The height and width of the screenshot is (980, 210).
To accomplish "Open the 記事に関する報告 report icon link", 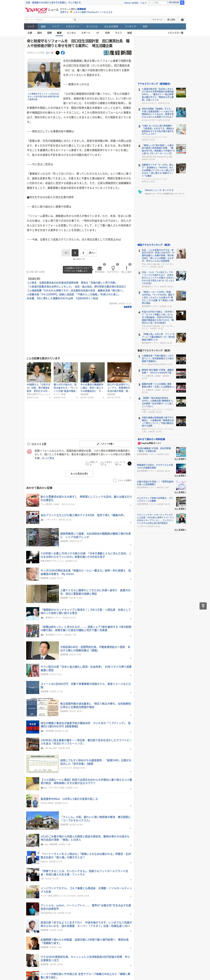I will (x=35, y=272).
